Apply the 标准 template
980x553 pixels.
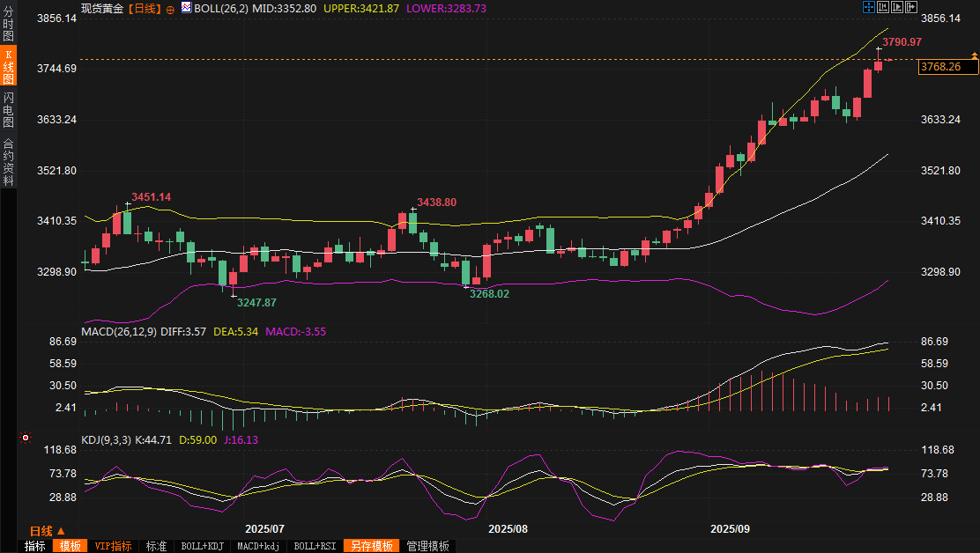[156, 546]
